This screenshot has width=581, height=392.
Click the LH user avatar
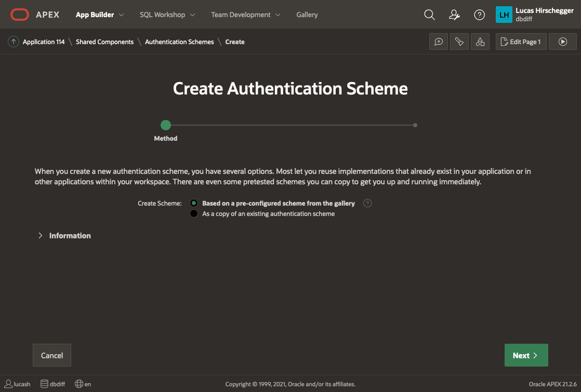pyautogui.click(x=504, y=15)
